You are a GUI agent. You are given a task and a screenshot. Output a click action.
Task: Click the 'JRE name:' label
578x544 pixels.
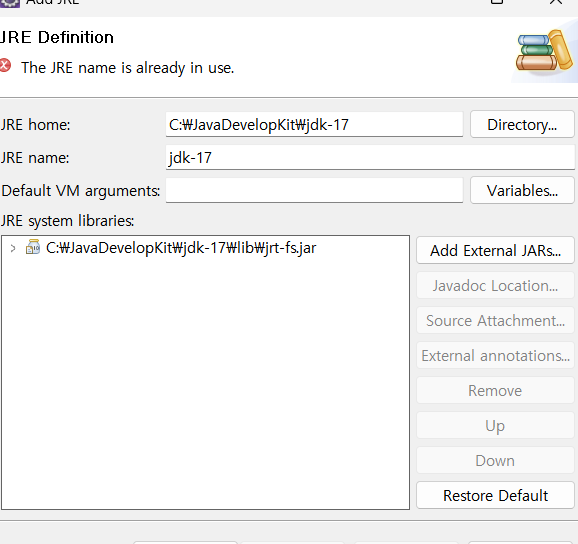tap(35, 158)
